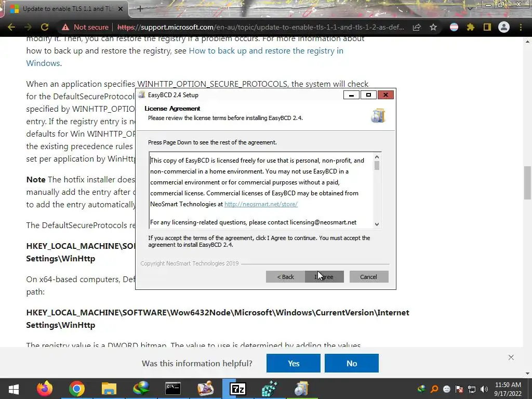Click the taskbar clock showing 11:50 AM
The image size is (532, 399).
[508, 389]
